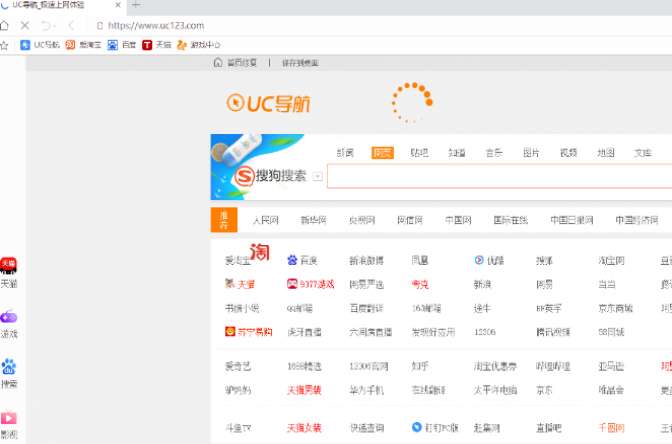Open the 腾讯视频 link
The height and width of the screenshot is (444, 672).
553,332
